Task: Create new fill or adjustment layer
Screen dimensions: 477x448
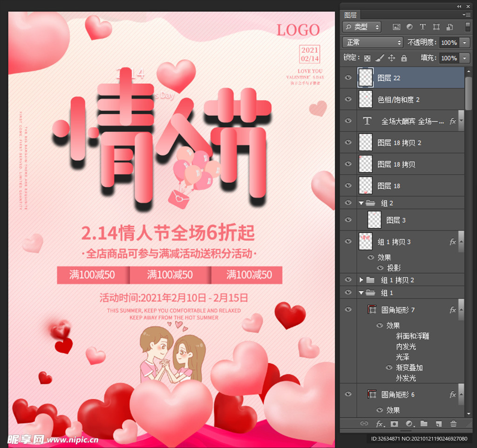Action: coord(409,424)
